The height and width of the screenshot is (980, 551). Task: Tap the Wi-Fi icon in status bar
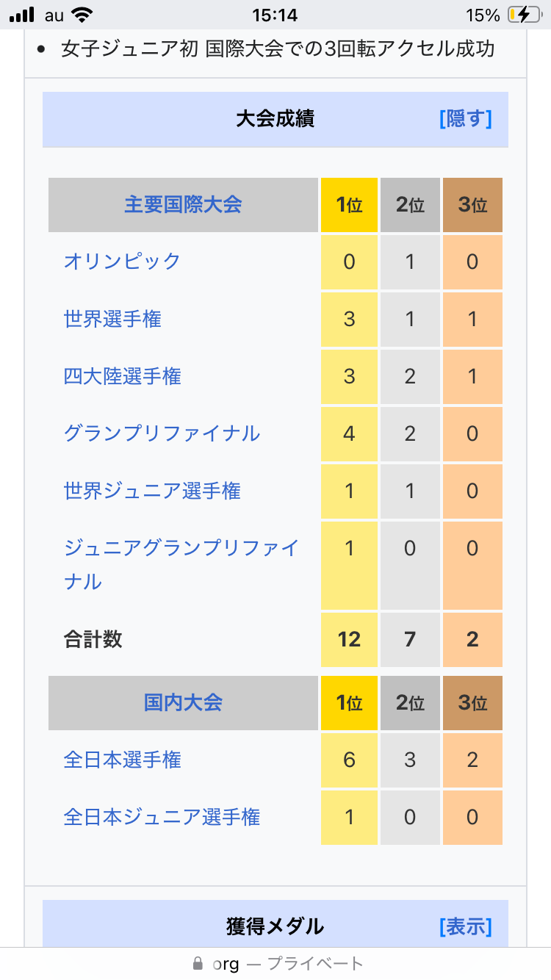83,15
